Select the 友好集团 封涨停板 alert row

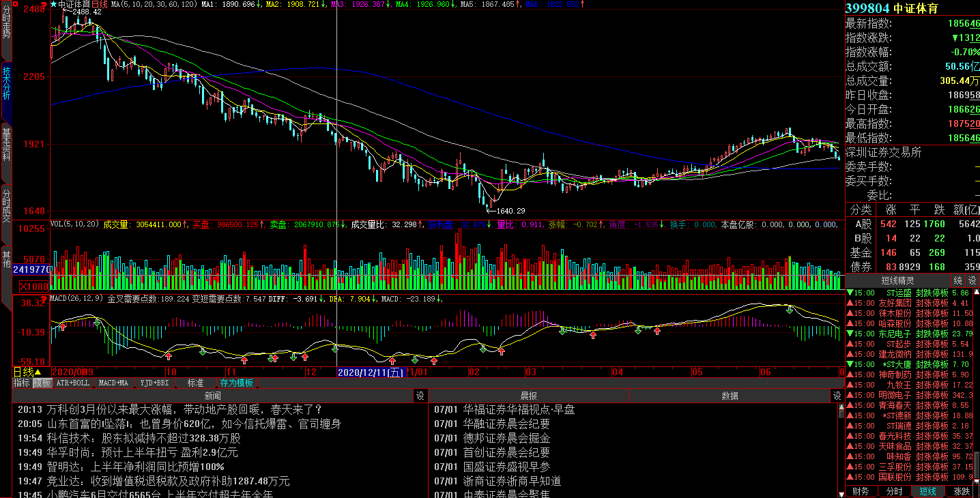pyautogui.click(x=909, y=302)
